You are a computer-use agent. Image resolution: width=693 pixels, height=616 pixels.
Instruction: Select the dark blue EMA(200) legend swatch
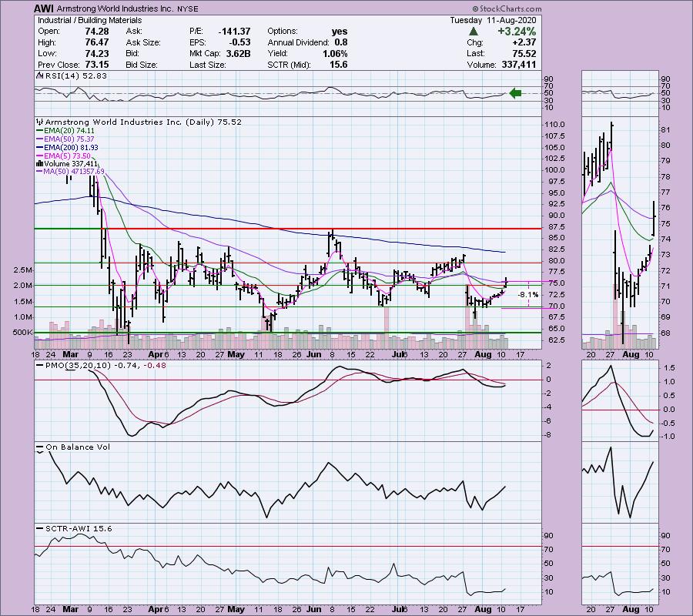point(40,148)
